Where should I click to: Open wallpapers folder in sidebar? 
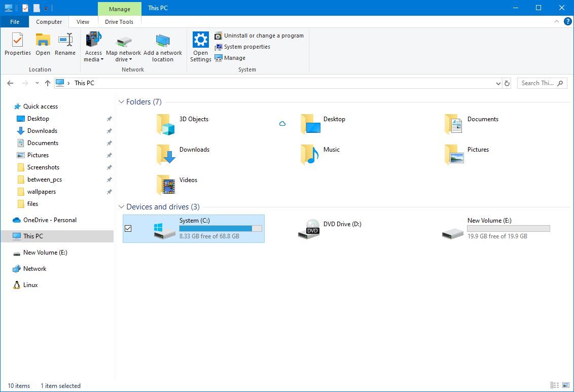tap(42, 191)
